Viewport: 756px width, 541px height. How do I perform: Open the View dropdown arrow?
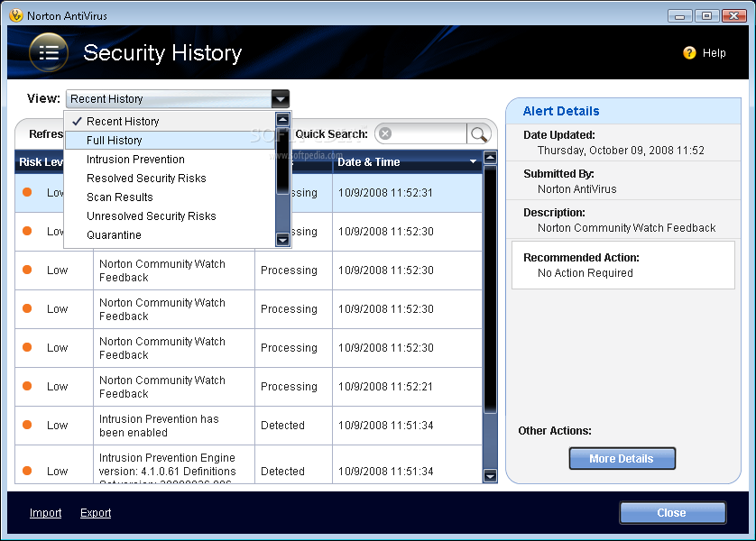tap(281, 99)
